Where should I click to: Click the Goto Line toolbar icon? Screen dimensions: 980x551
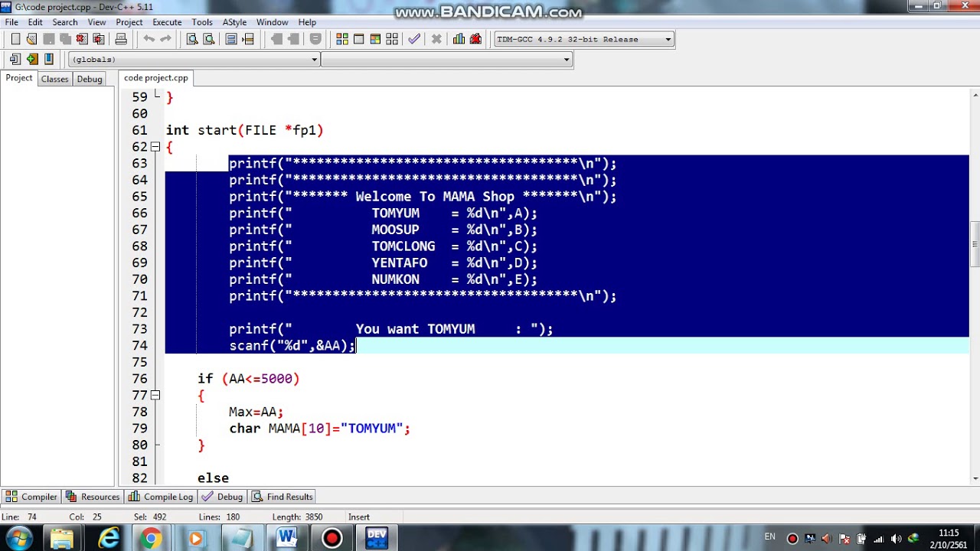point(248,39)
